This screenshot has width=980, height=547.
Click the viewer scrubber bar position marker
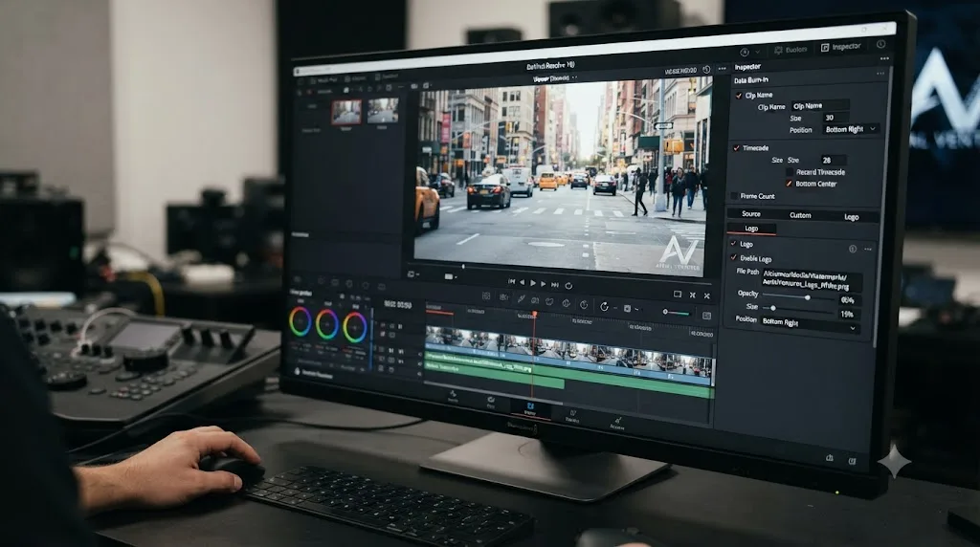point(463,267)
